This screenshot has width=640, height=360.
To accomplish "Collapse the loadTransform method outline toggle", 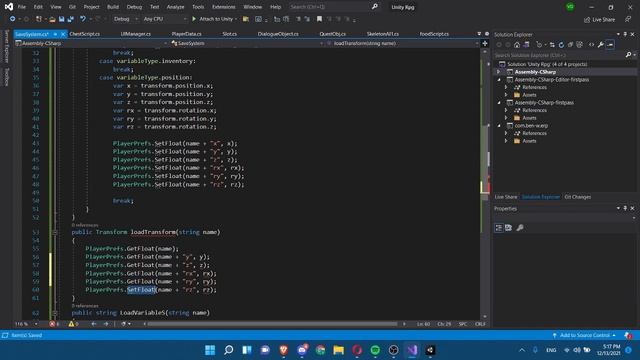I will point(55,232).
